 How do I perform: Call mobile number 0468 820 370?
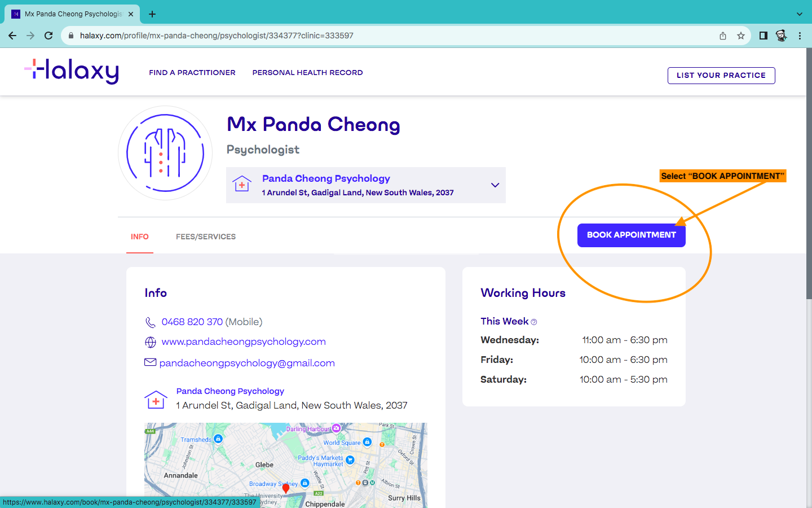tap(192, 322)
